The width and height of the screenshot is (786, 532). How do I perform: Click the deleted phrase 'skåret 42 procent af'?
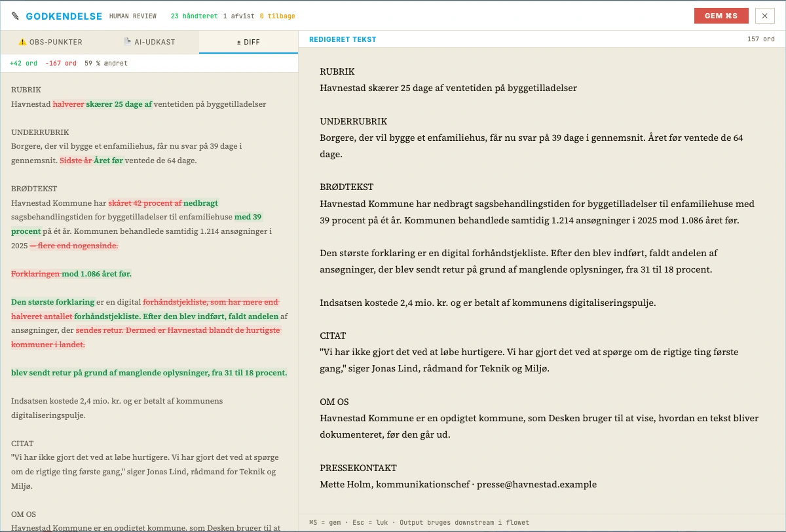pos(145,203)
